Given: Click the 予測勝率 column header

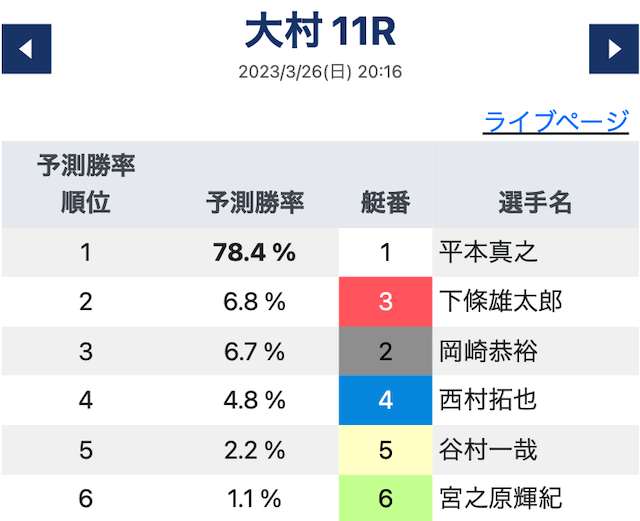Looking at the screenshot, I should [255, 203].
